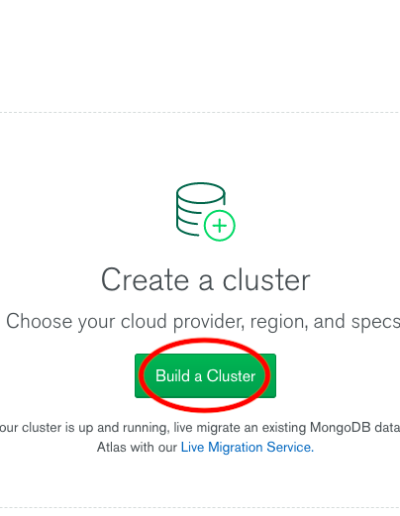Click the plus sign inside the circle

click(219, 226)
